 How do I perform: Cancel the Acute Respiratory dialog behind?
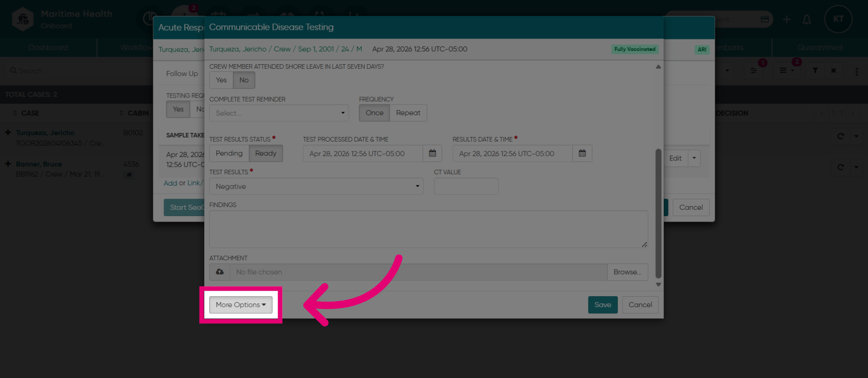(691, 208)
